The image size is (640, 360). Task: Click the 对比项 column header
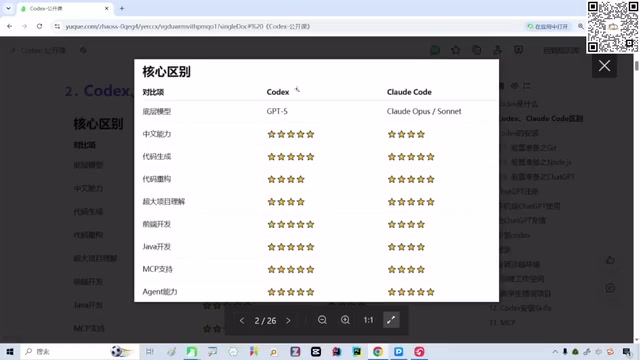153,92
